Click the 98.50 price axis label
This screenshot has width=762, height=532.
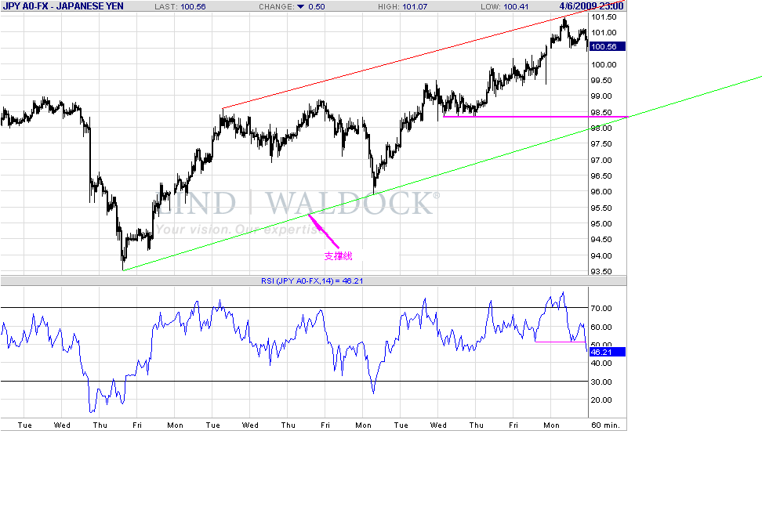click(x=601, y=112)
